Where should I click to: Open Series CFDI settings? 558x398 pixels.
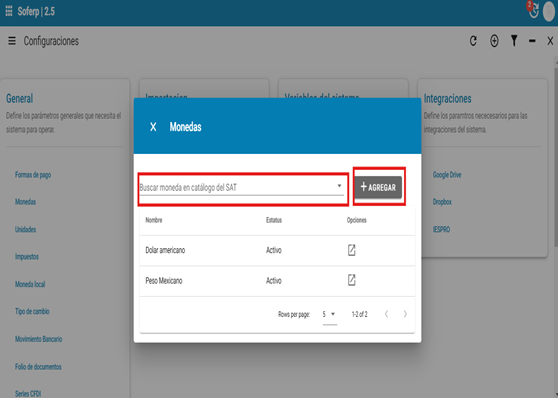(x=28, y=394)
